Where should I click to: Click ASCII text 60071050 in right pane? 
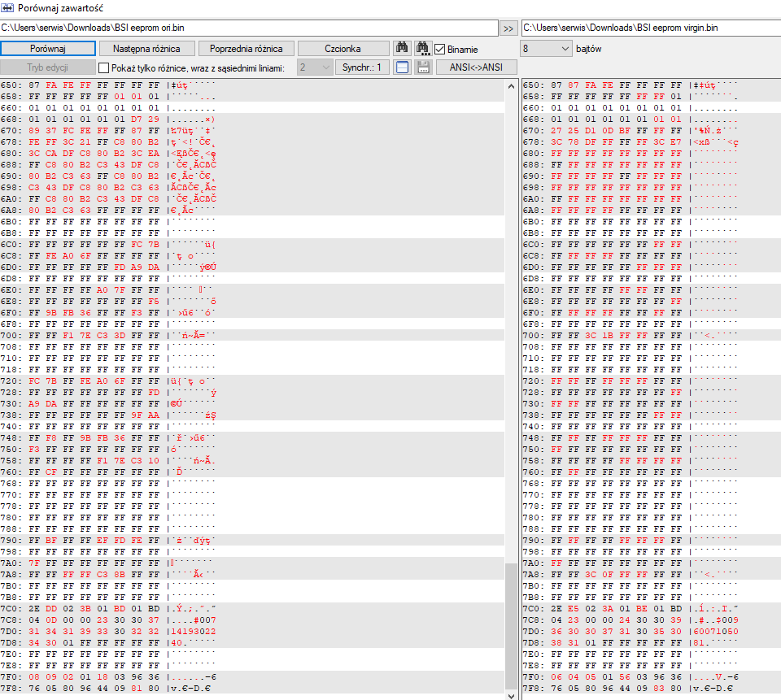[716, 631]
